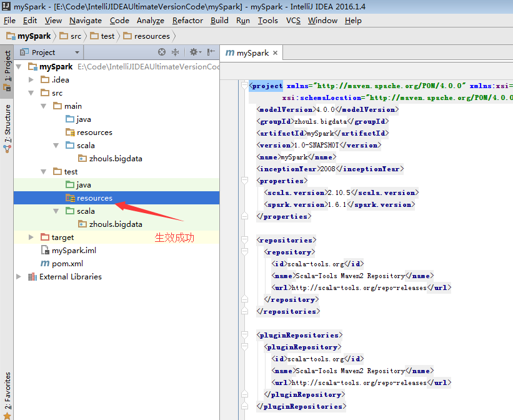Select green scala test folder icon
Screen dimensions: 513x420
(x=70, y=211)
